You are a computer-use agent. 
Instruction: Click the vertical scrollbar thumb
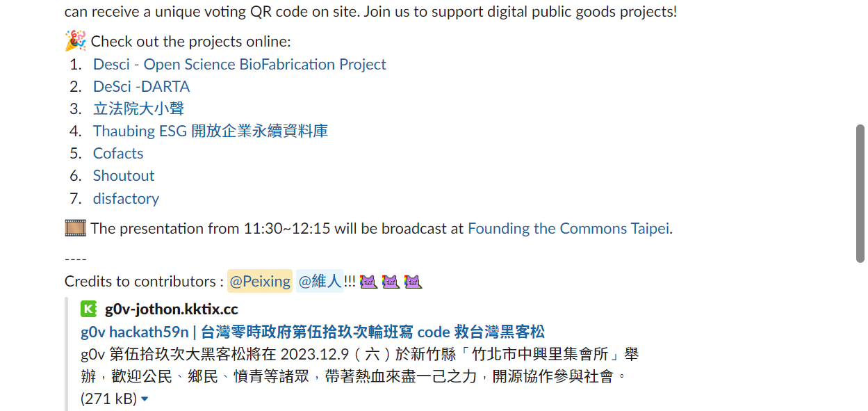[860, 193]
